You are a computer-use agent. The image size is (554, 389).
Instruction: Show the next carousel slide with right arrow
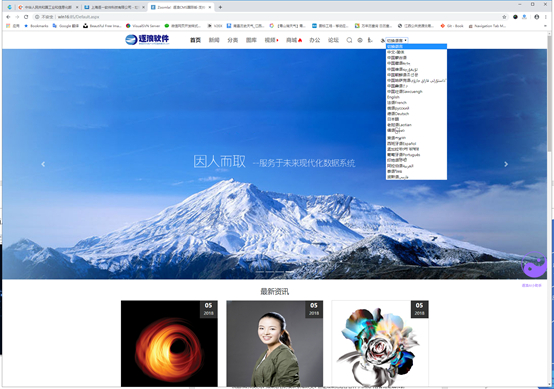click(x=506, y=164)
